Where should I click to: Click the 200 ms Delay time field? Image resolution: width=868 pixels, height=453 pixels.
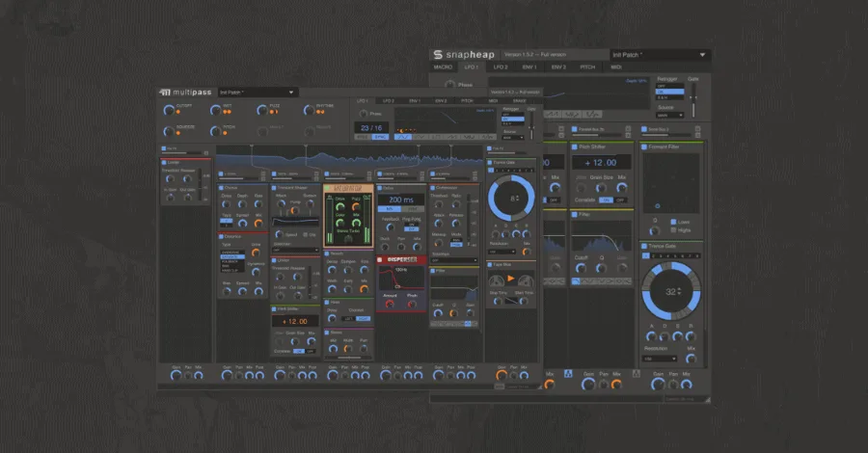401,200
